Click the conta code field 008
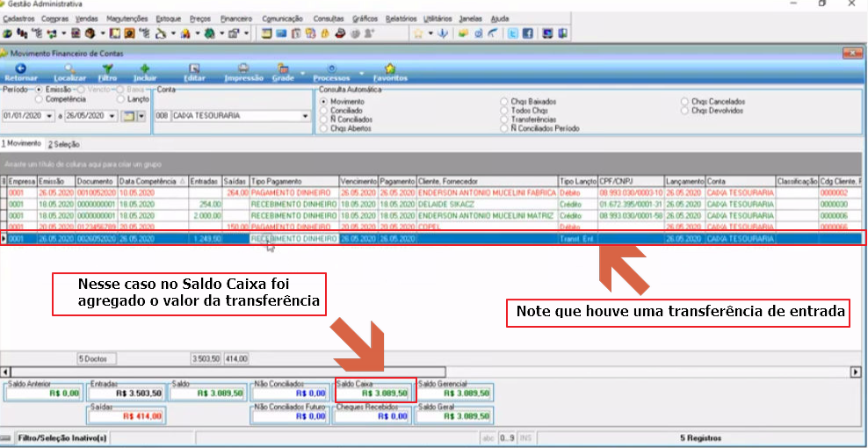The width and height of the screenshot is (868, 448). [162, 116]
